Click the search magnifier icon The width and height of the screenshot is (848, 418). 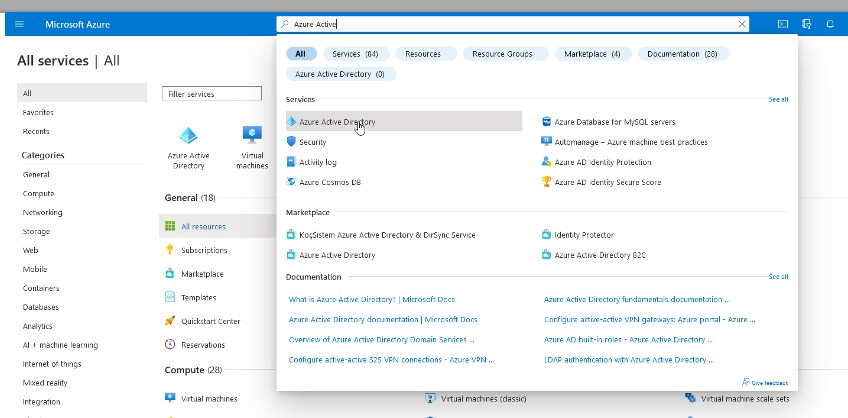click(284, 24)
